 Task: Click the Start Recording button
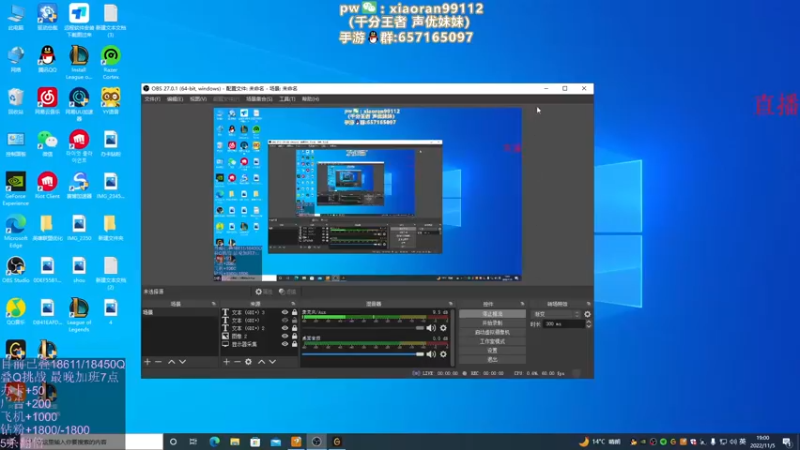click(492, 323)
